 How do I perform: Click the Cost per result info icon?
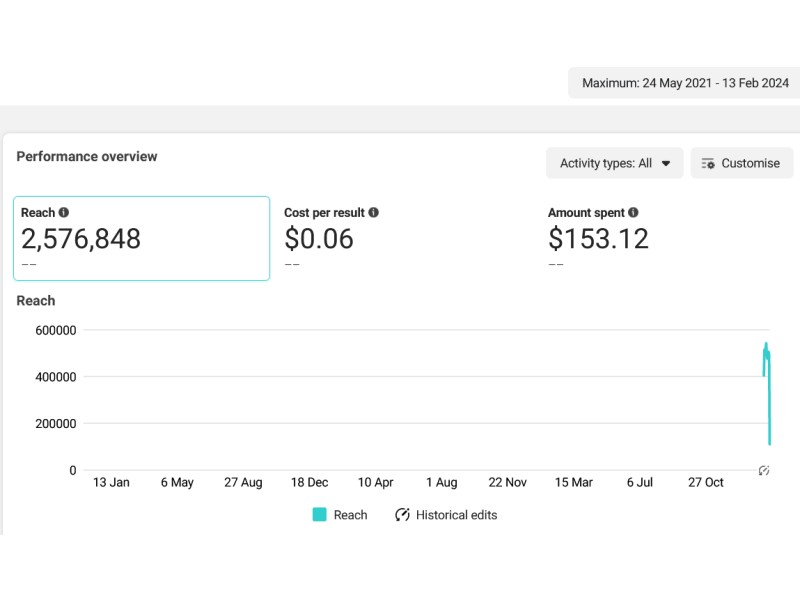(373, 213)
